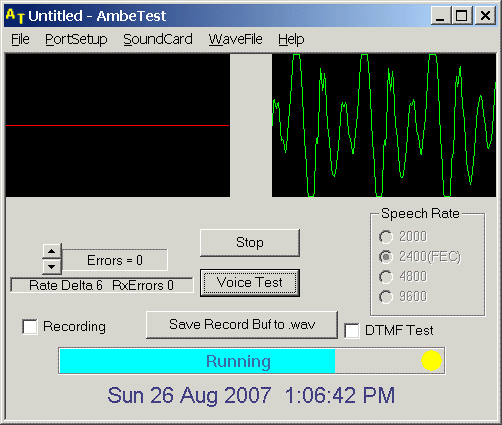The image size is (502, 425).
Task: Click the Voice Test button
Action: [x=250, y=283]
